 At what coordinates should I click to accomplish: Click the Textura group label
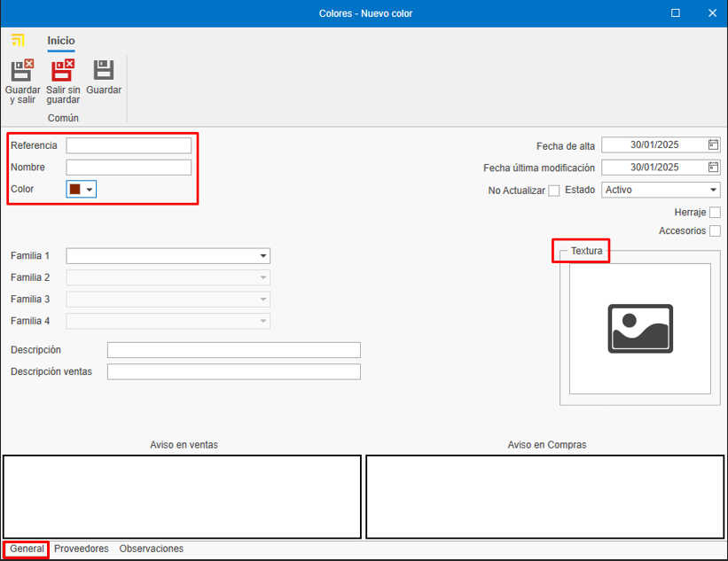pyautogui.click(x=586, y=251)
